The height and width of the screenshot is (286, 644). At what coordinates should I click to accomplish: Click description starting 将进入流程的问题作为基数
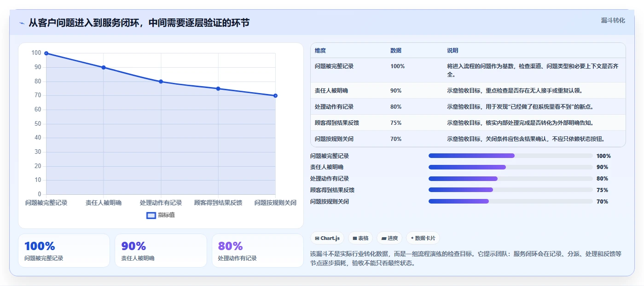533,70
